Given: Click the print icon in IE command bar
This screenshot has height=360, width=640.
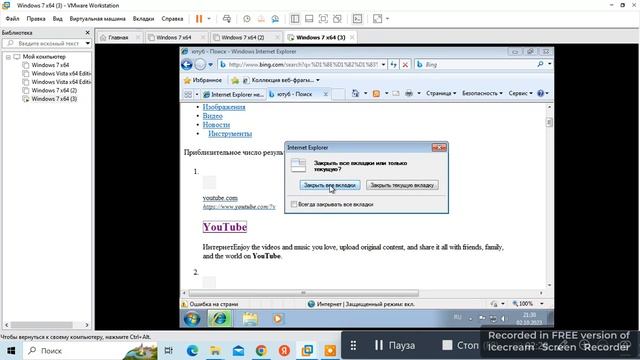Looking at the screenshot, I should 409,93.
